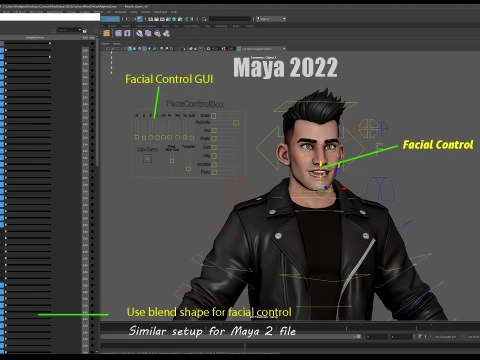480x360 pixels.
Task: Open the color space dropdown in viewport toolbar
Action: coord(263,49)
